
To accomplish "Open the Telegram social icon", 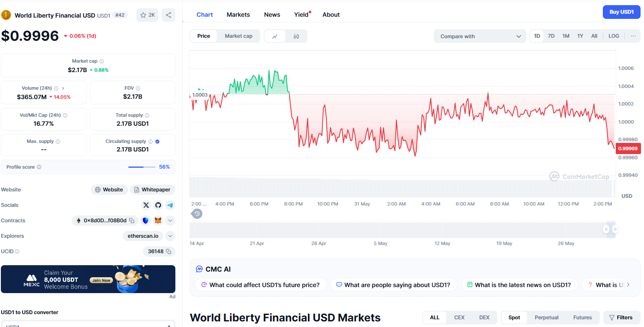I will pyautogui.click(x=170, y=205).
